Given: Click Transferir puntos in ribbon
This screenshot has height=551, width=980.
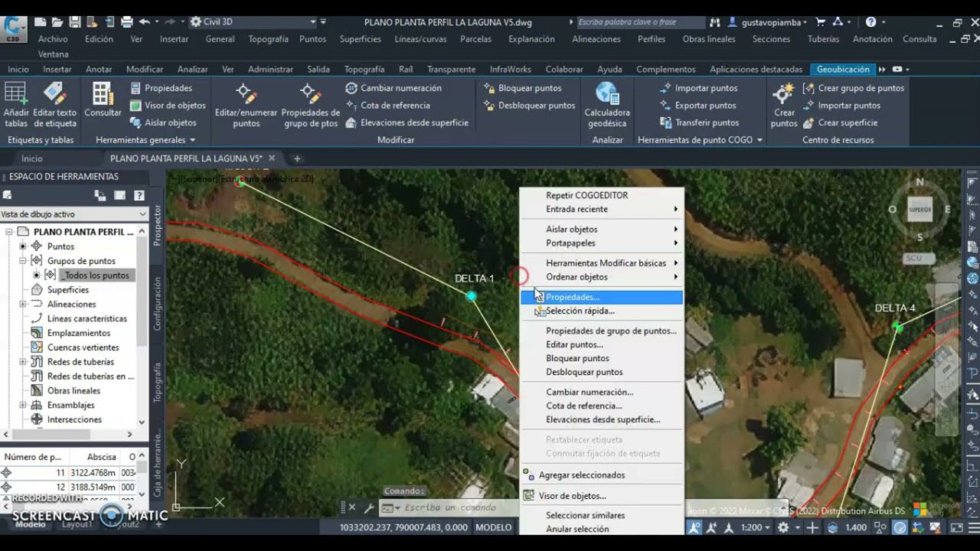Looking at the screenshot, I should click(699, 122).
